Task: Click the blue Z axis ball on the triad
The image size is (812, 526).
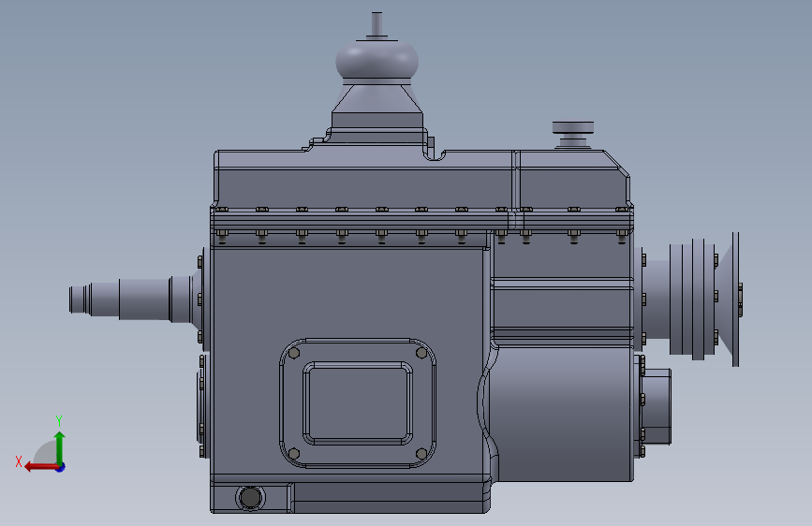Action: (x=61, y=467)
